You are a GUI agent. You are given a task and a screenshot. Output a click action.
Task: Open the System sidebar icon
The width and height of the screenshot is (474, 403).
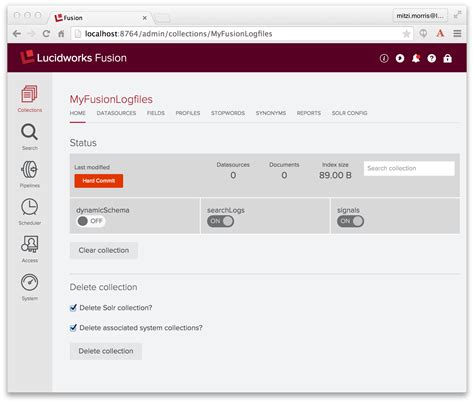tap(30, 287)
